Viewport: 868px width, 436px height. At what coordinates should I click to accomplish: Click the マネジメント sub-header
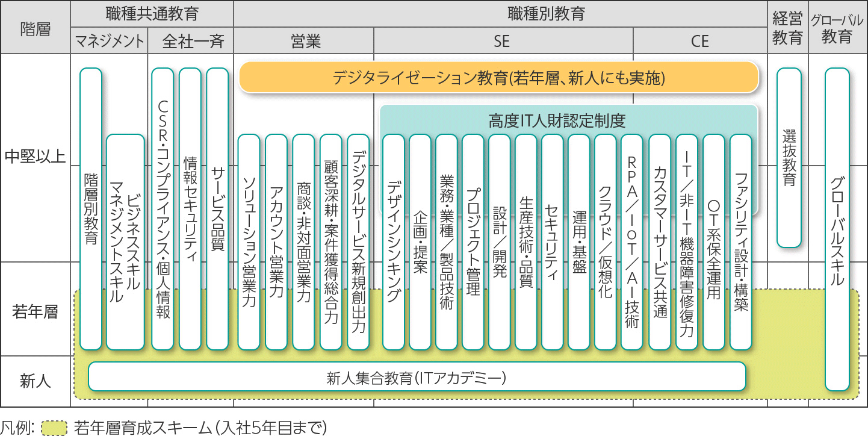tap(110, 41)
